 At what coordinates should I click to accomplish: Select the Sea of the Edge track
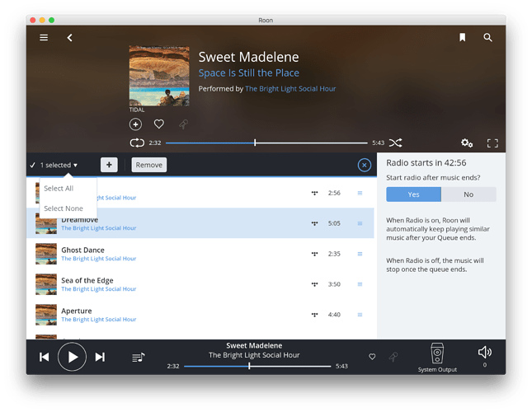click(200, 284)
